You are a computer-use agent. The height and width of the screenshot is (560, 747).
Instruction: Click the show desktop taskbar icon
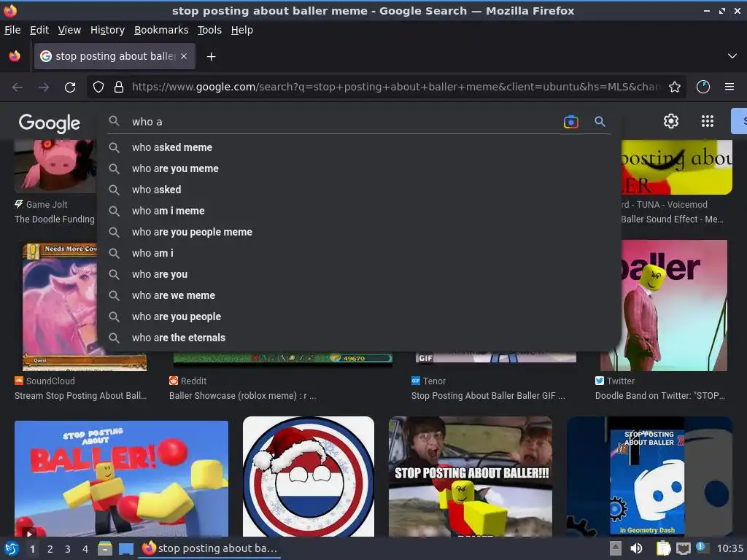(x=126, y=548)
